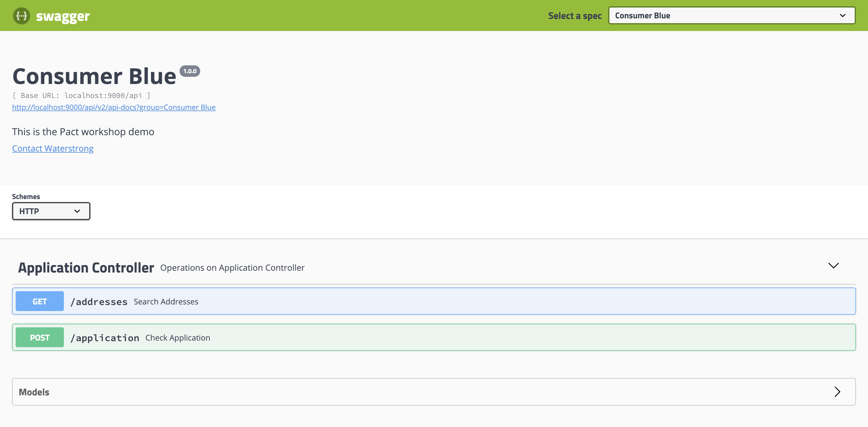Screen dimensions: 868x427
Task: Expand the /addresses path operation
Action: (99, 302)
